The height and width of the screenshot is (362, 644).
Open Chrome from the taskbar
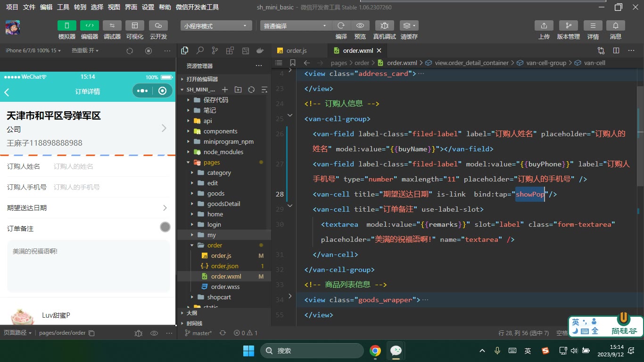tap(375, 350)
